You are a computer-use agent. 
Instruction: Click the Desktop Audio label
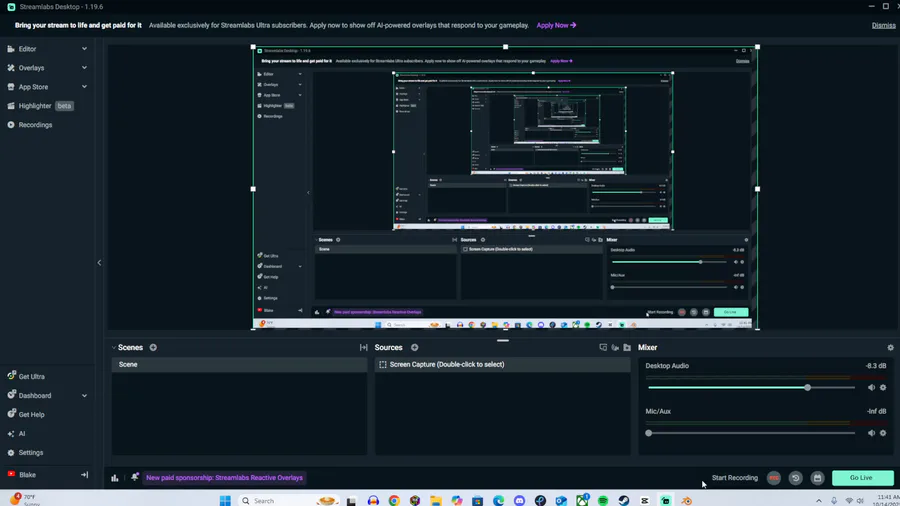click(667, 365)
